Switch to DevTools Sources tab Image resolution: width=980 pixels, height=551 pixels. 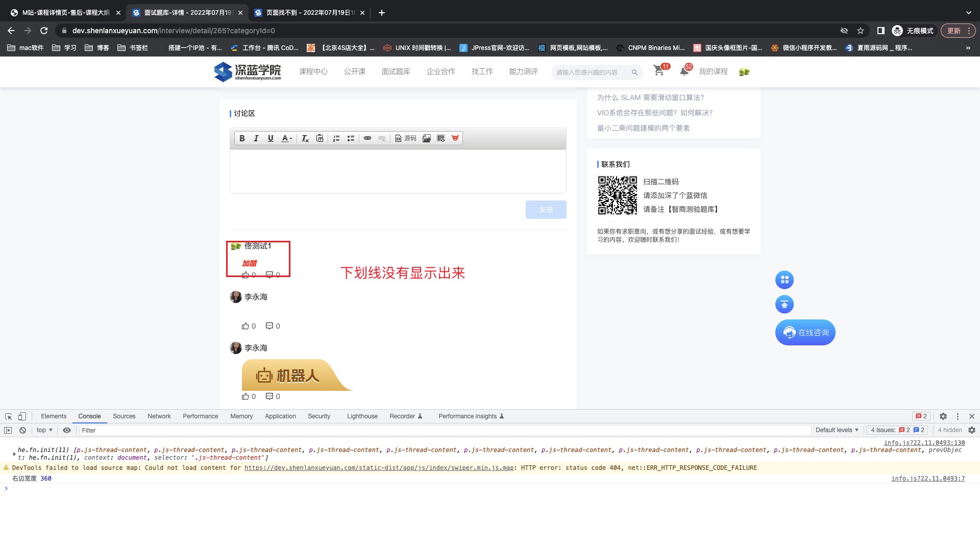(x=124, y=416)
